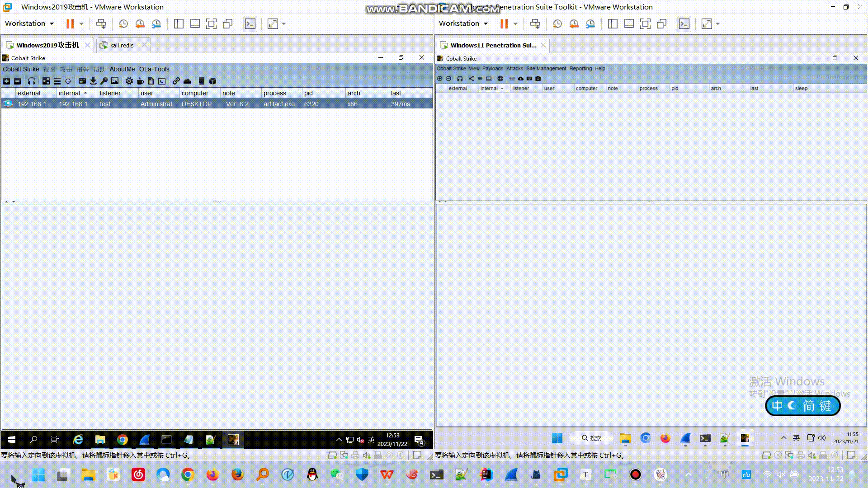Expand power options arrow beside right pause button
Screen dimensions: 868x488
click(x=515, y=23)
